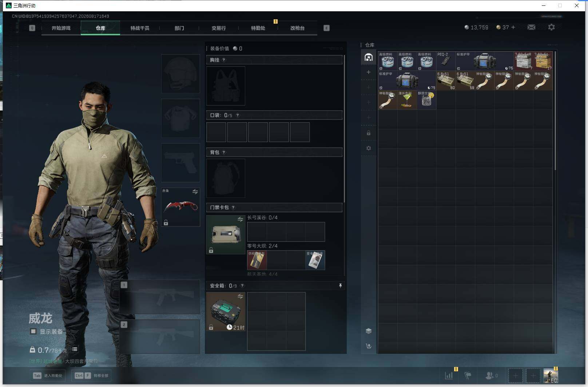This screenshot has width=588, height=387.
Task: Switch to the 部门 tab
Action: (179, 28)
